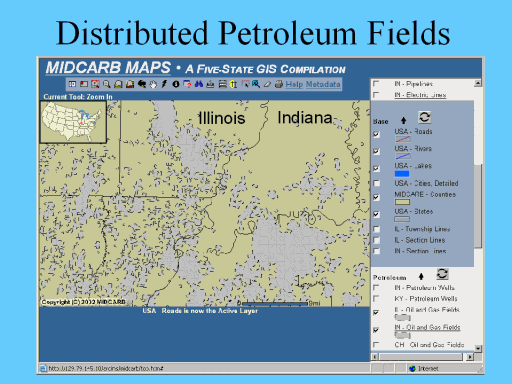Screen dimensions: 512x384
Task: Click the layer list scrollbar down arrow
Action: pyautogui.click(x=478, y=349)
